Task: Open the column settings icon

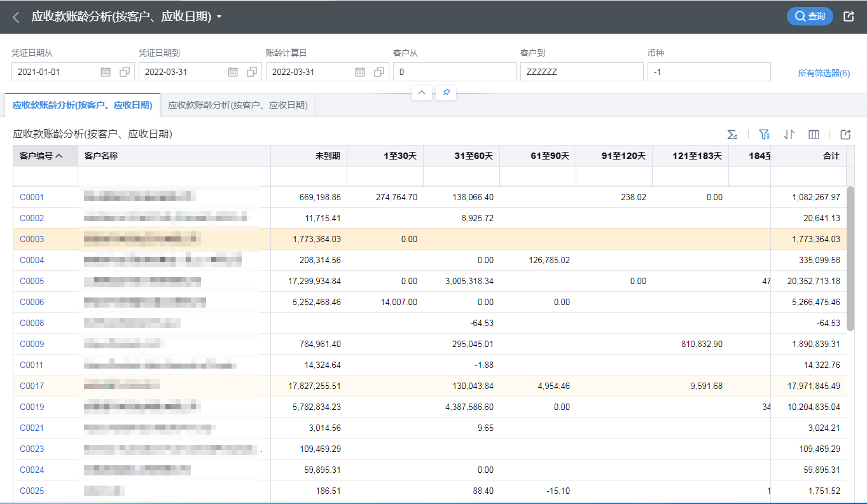Action: [814, 134]
